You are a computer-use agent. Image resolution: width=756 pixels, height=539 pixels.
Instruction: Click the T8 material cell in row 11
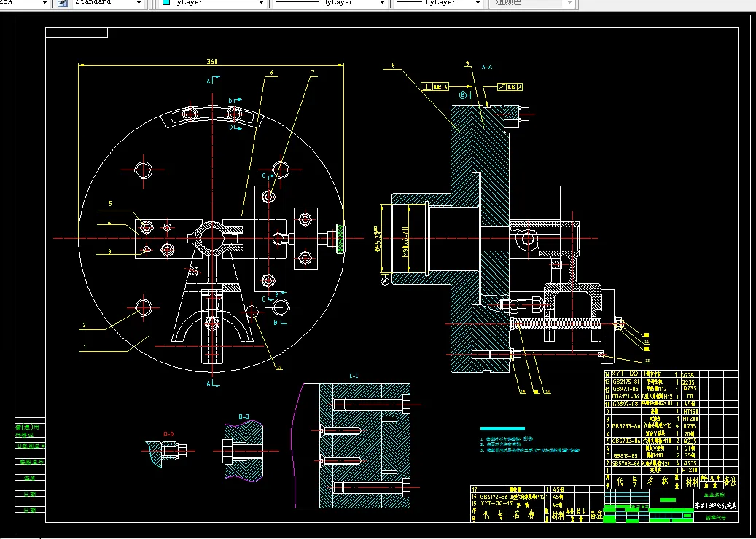pos(690,396)
